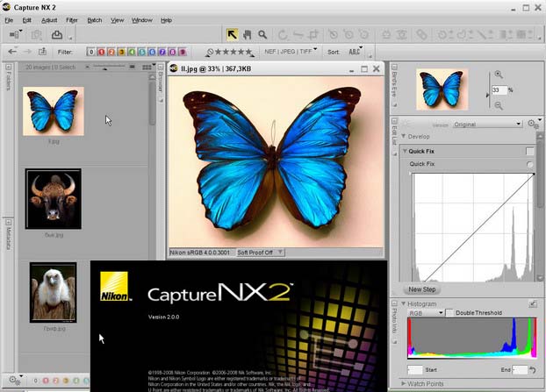Open NEF JPEG TIFF file type dropdown
The height and width of the screenshot is (392, 546).
point(290,51)
